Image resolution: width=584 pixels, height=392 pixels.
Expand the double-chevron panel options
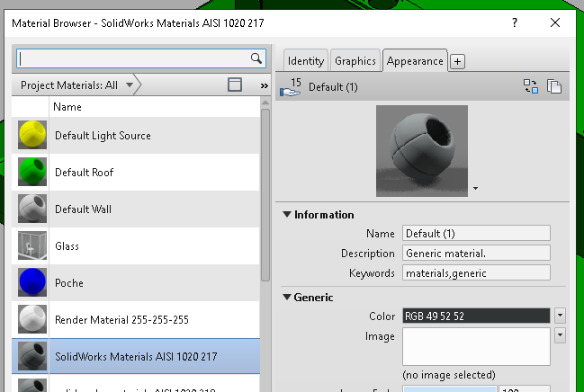[x=264, y=86]
